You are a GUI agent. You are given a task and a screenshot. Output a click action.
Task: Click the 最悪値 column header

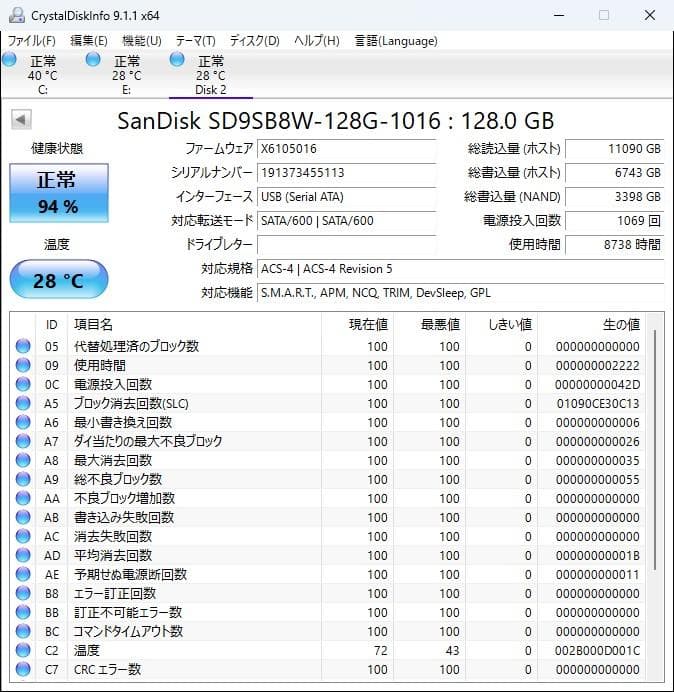pyautogui.click(x=429, y=324)
